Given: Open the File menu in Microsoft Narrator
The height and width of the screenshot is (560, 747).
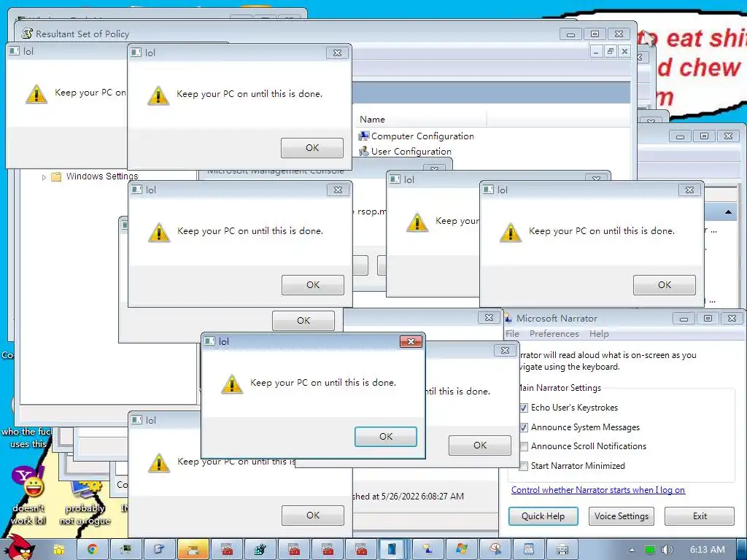Looking at the screenshot, I should (x=512, y=334).
